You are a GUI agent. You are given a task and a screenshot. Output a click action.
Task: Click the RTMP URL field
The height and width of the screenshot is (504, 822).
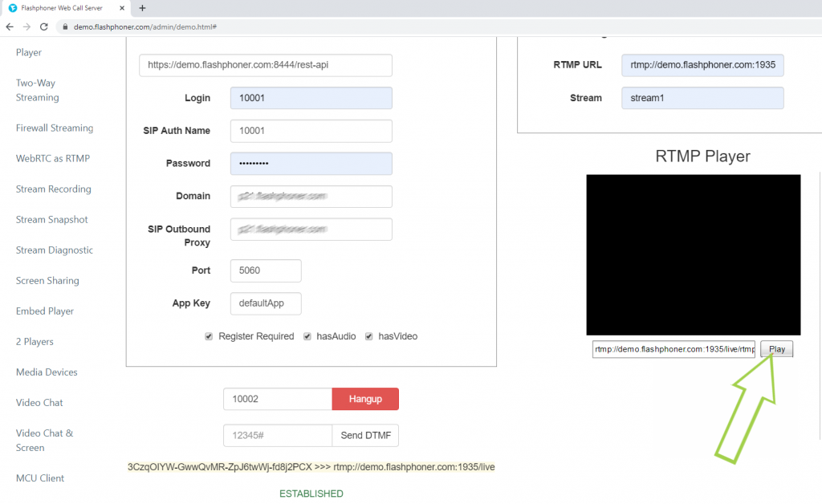pyautogui.click(x=703, y=65)
